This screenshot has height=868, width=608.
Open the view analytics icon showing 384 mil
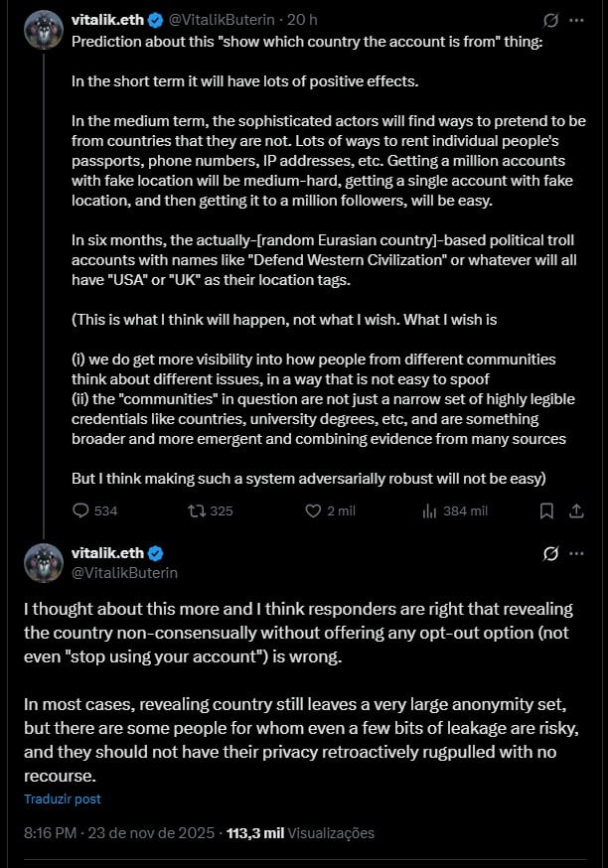click(430, 510)
